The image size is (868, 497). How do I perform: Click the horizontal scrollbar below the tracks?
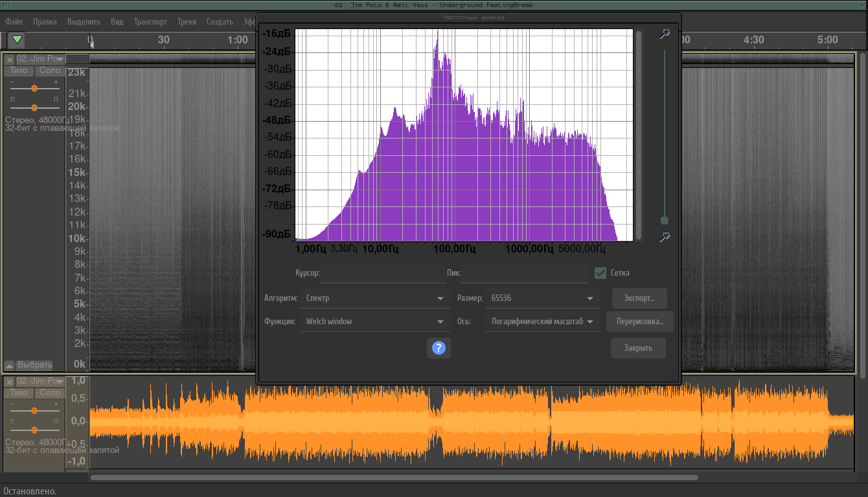click(x=394, y=478)
